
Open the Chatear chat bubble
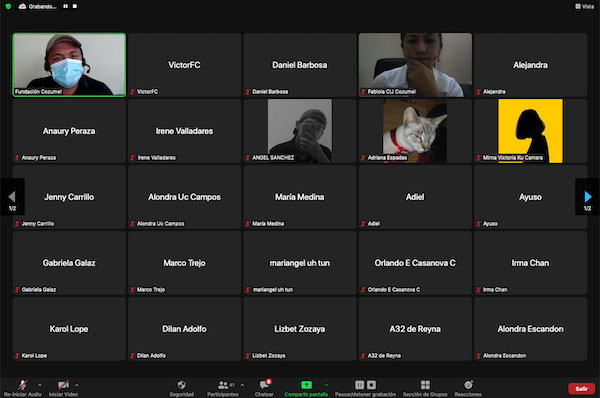(x=264, y=384)
